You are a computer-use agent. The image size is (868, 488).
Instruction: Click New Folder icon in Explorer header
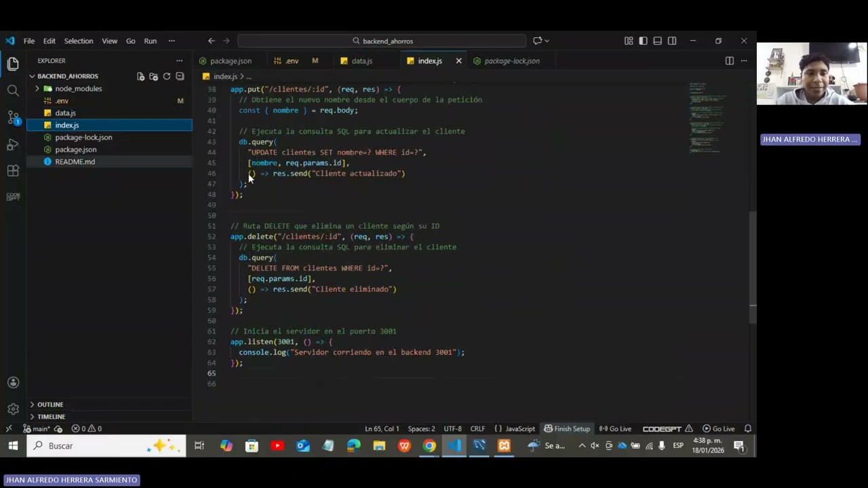(153, 77)
